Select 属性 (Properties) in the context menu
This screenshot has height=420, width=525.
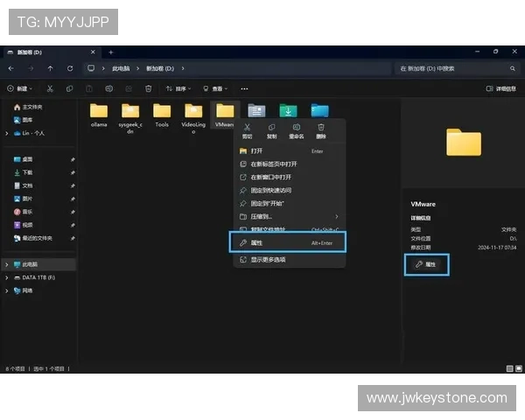click(288, 242)
